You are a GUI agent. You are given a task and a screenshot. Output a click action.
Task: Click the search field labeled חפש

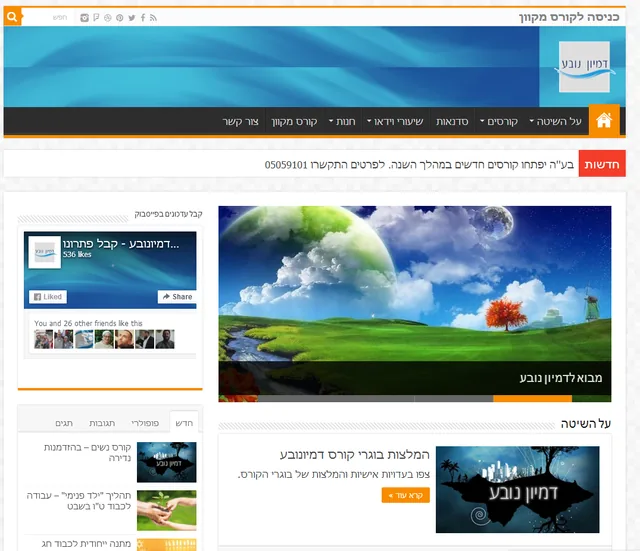pyautogui.click(x=49, y=18)
